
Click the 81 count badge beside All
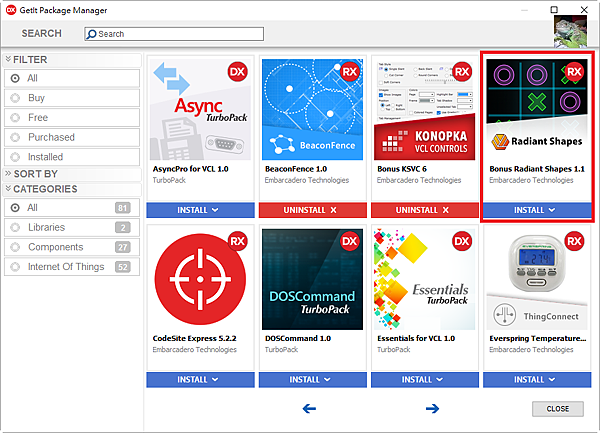pos(122,208)
